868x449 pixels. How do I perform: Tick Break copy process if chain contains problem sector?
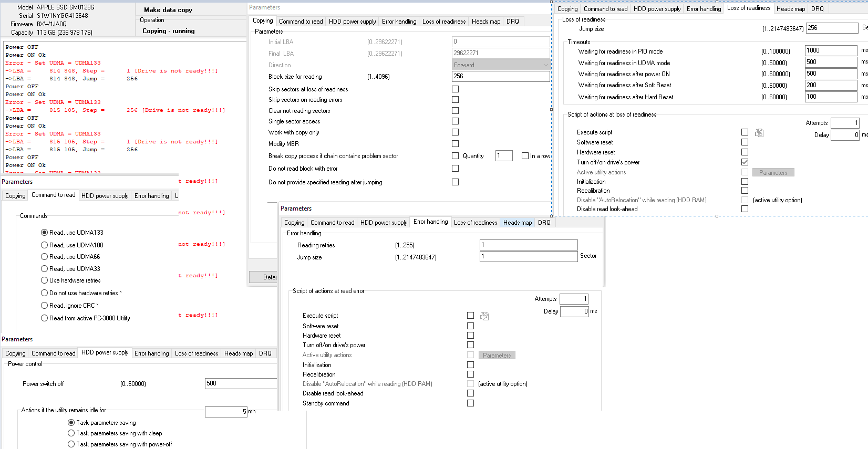point(455,156)
